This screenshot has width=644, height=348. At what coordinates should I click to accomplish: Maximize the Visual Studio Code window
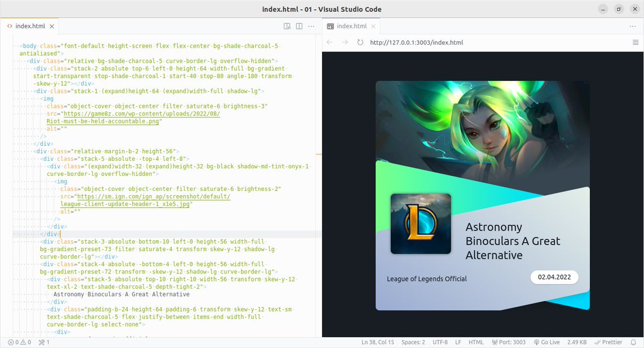click(x=619, y=9)
